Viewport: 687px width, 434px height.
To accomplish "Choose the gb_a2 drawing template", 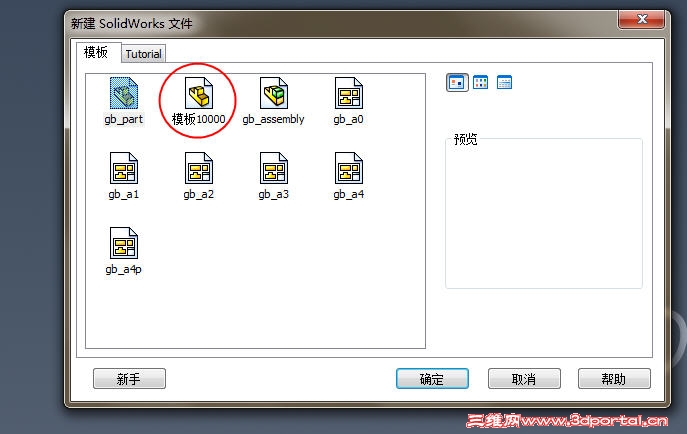I will pos(198,168).
